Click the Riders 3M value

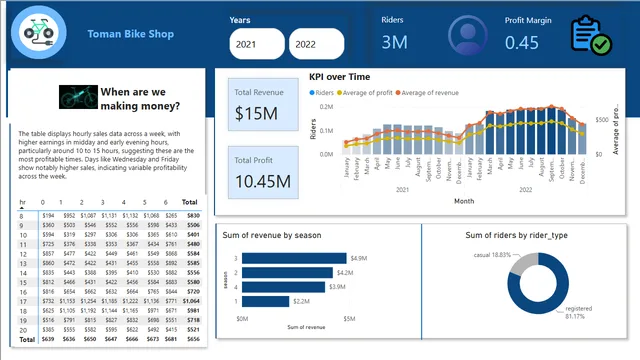coord(394,42)
